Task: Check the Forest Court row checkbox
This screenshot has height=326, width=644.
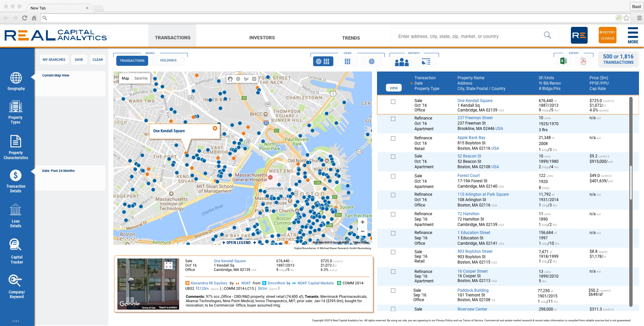Action: [x=393, y=176]
